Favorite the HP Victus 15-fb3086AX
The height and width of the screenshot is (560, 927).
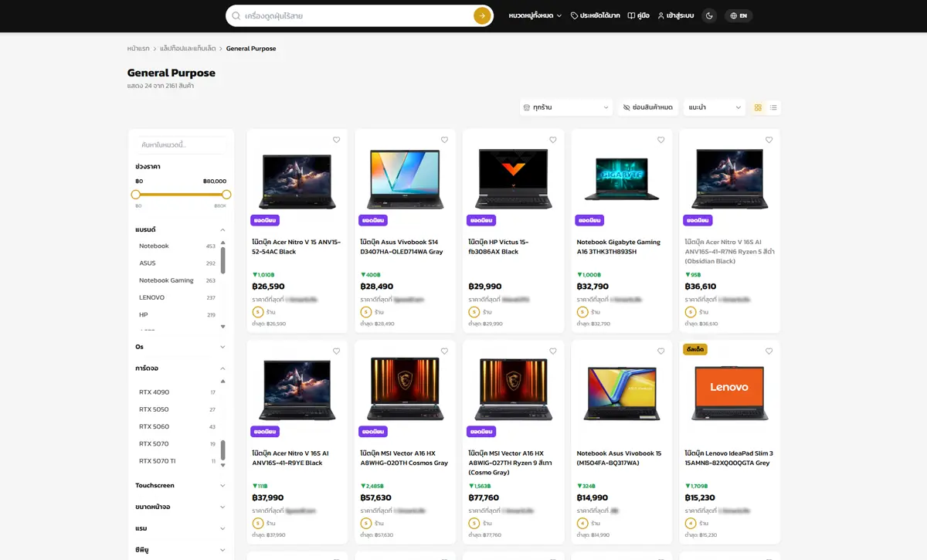(552, 140)
